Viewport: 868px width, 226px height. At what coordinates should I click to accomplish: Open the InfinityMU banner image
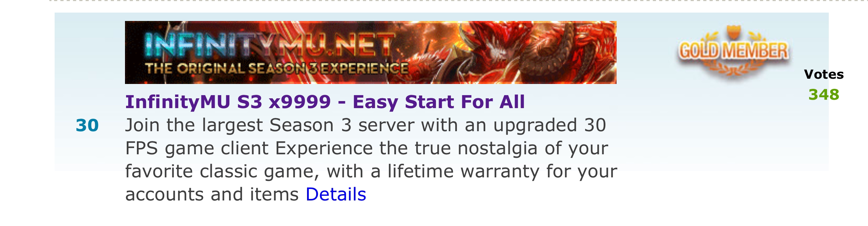click(x=370, y=52)
